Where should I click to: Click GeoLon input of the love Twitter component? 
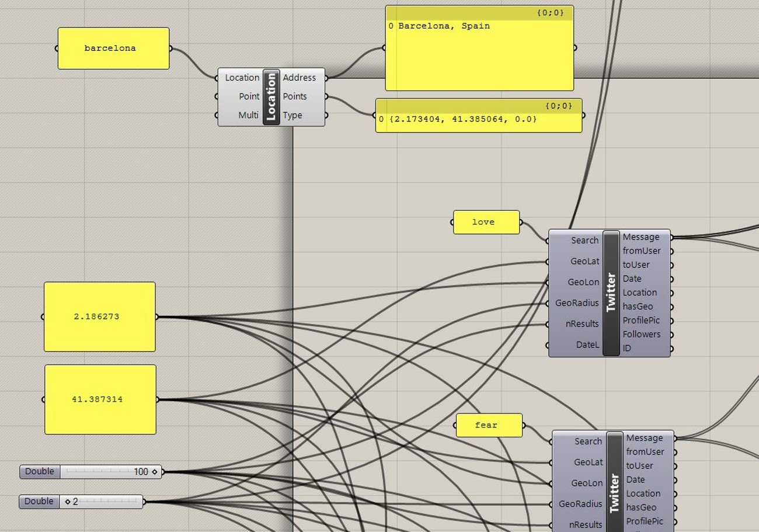(583, 283)
